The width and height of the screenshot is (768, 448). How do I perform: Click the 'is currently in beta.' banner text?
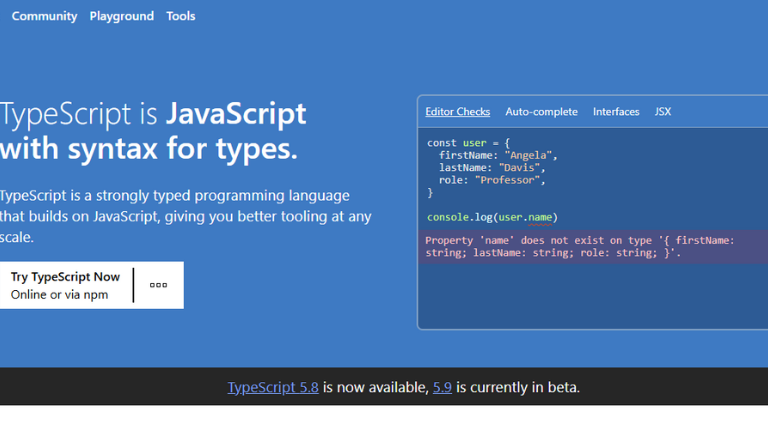[518, 387]
